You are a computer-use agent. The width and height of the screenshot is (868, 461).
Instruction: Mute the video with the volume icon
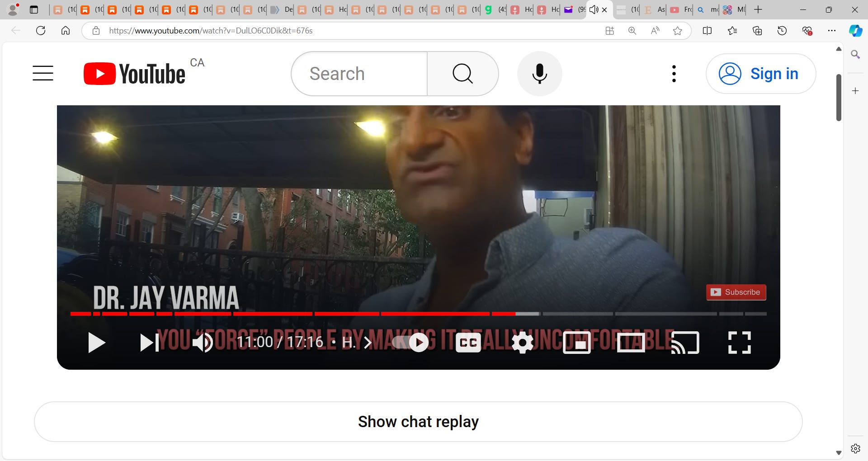(203, 343)
